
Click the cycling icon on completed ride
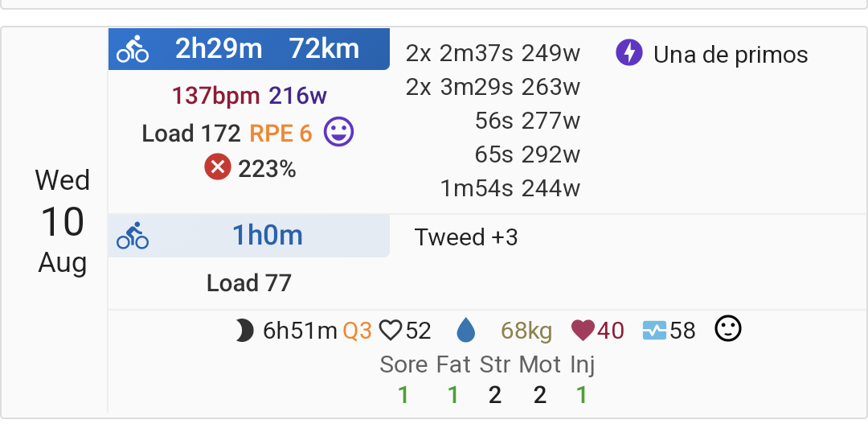point(133,49)
